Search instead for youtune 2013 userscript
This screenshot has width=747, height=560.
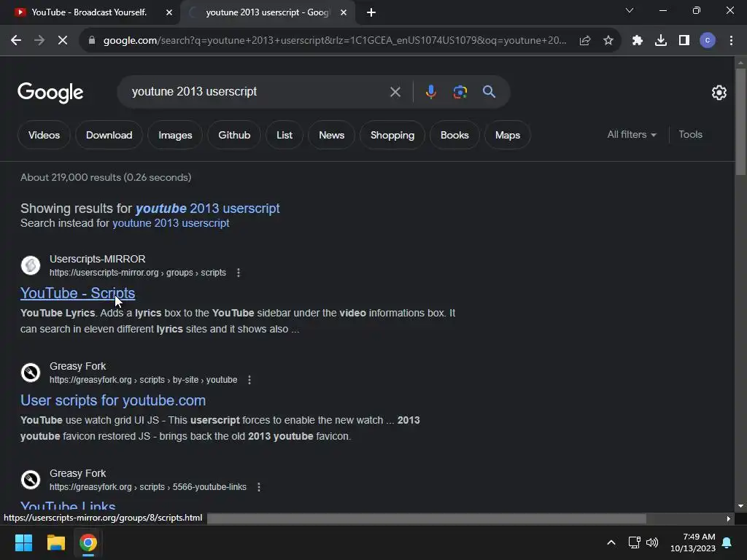(x=171, y=223)
